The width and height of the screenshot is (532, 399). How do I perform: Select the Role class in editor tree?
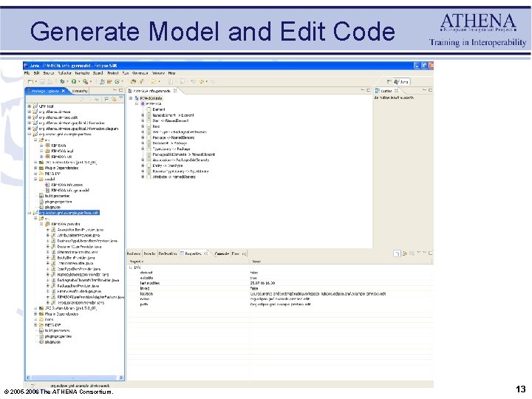click(x=154, y=126)
